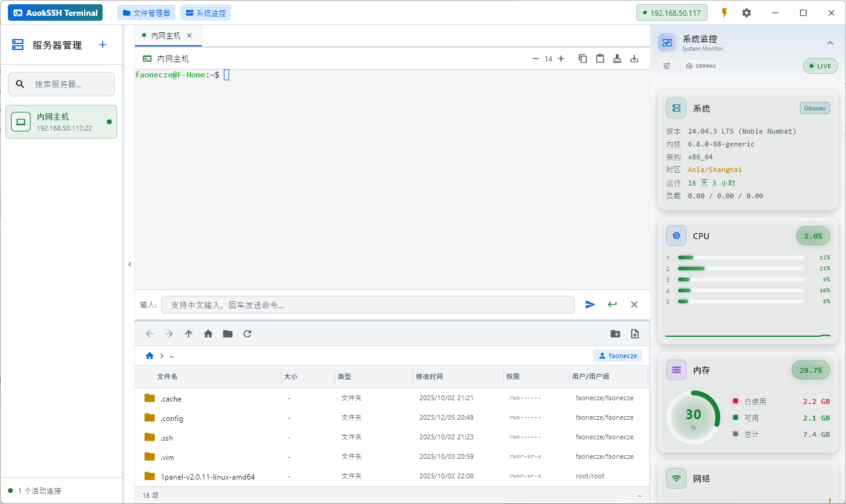
Task: Open settings via the gear icon
Action: pos(747,13)
